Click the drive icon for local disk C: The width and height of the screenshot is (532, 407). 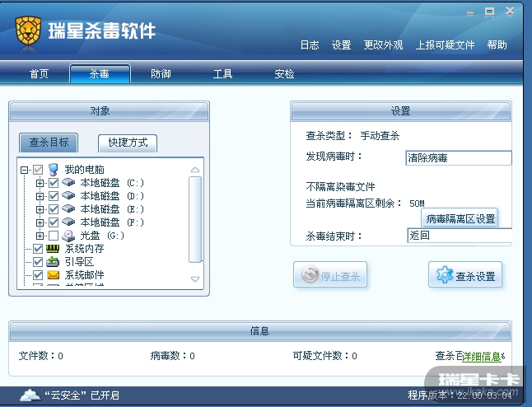[x=68, y=183]
